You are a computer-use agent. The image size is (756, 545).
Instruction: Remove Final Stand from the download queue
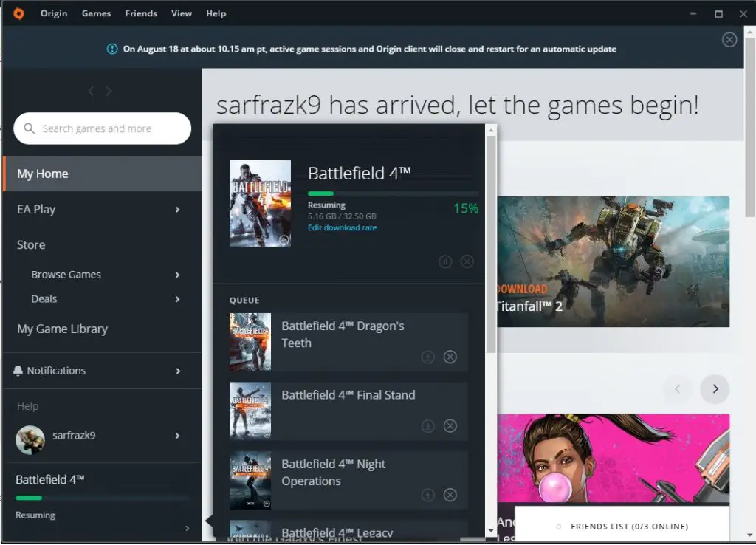click(x=450, y=426)
